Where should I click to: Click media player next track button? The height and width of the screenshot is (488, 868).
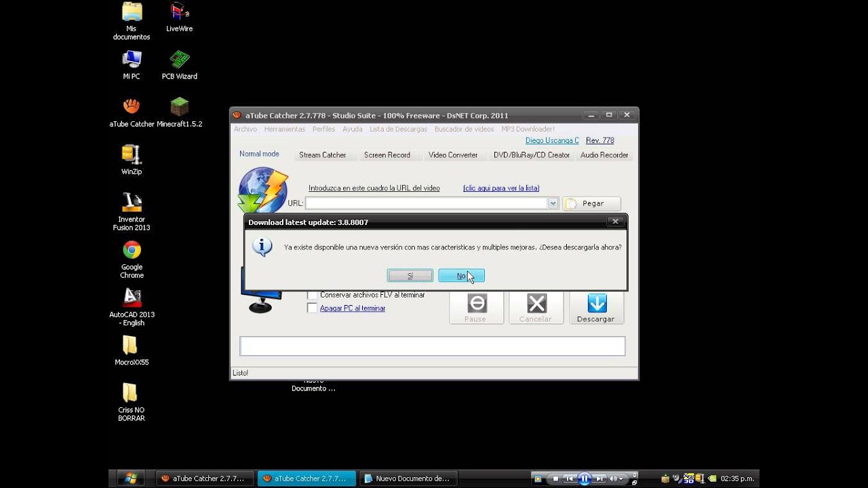coord(599,479)
